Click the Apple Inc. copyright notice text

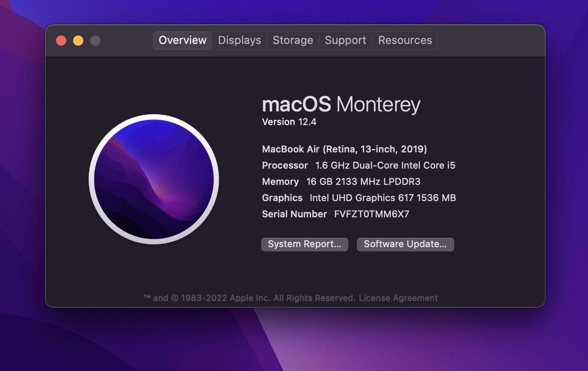pos(249,298)
